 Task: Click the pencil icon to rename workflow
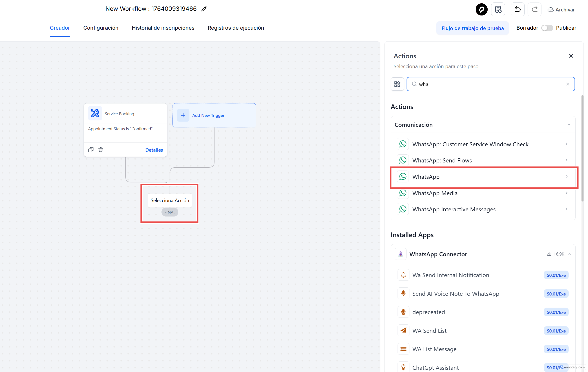204,9
